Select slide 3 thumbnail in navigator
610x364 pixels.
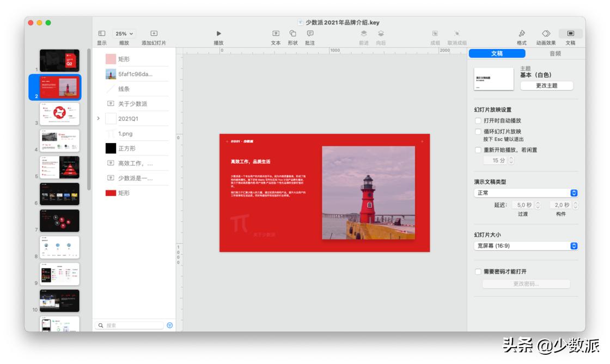[59, 114]
